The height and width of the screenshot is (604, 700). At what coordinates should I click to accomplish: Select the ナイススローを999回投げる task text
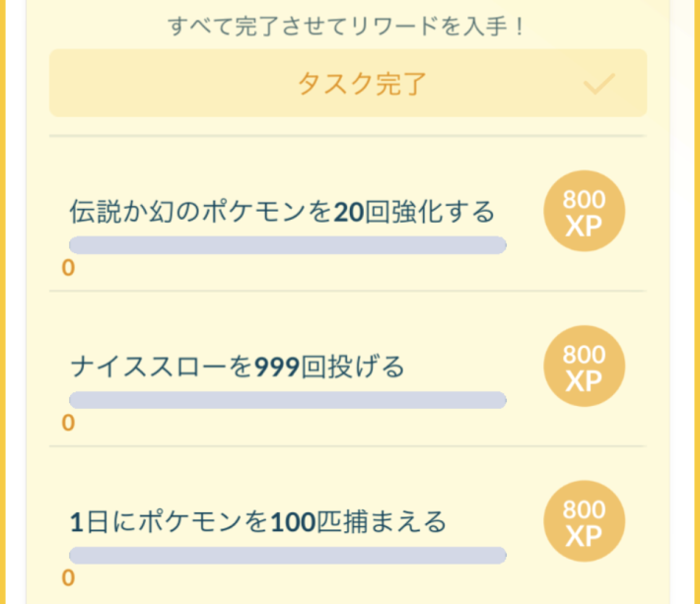click(x=237, y=367)
